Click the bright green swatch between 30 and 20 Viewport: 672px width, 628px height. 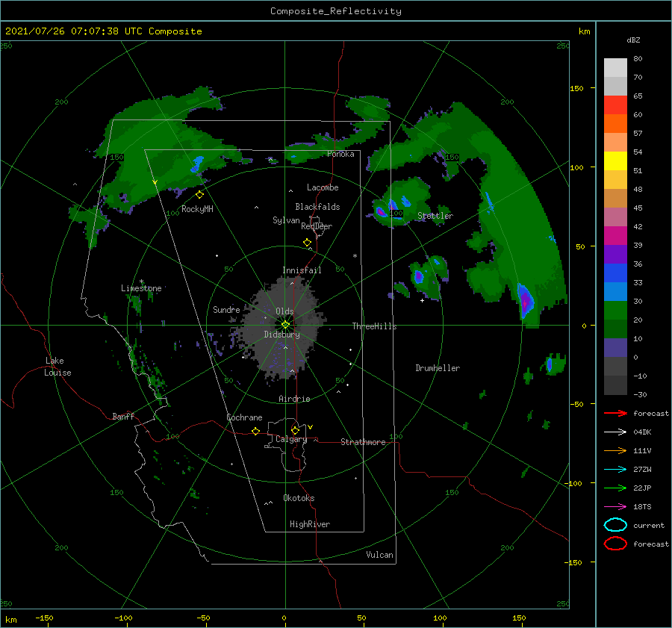[615, 310]
